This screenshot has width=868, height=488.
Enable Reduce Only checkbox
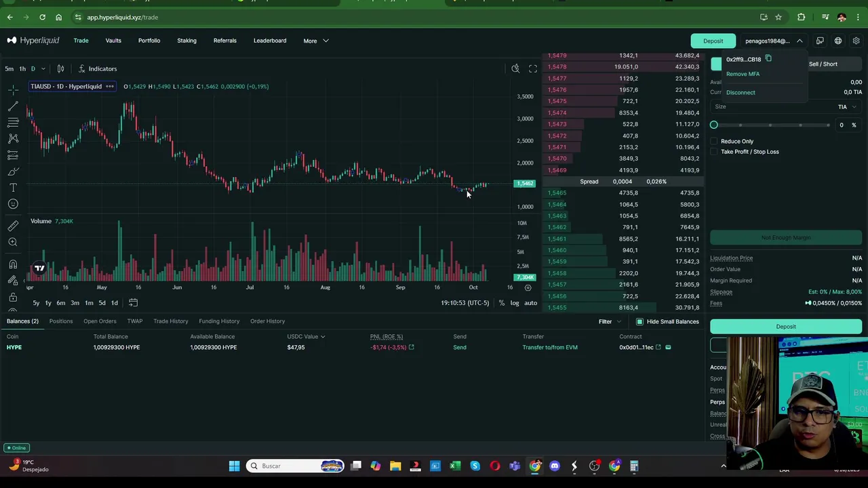click(x=714, y=141)
